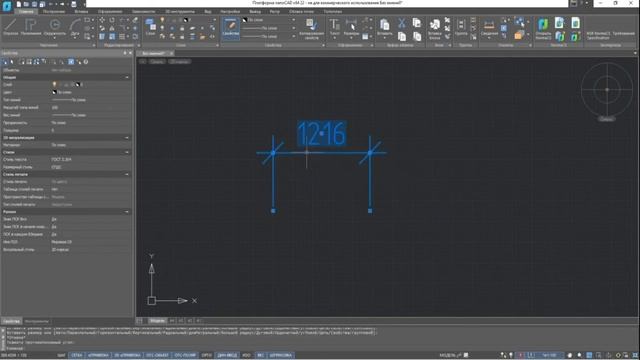Click the Цвет По слою swatch in properties

click(x=54, y=92)
